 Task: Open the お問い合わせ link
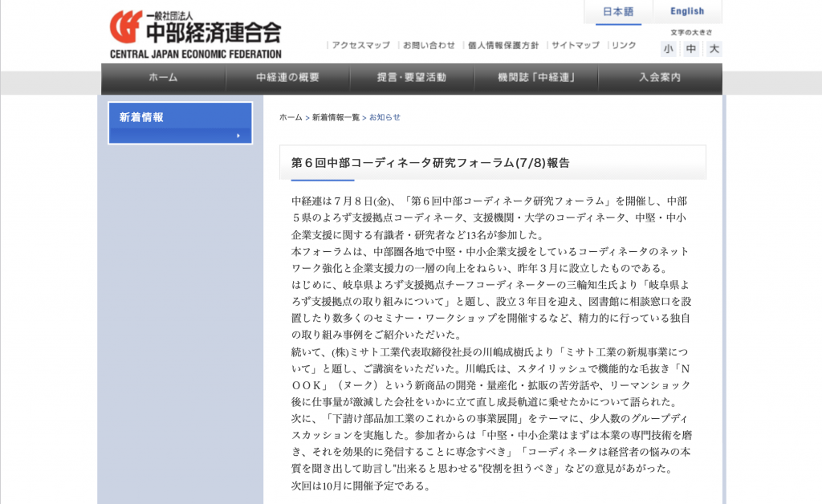pos(429,45)
